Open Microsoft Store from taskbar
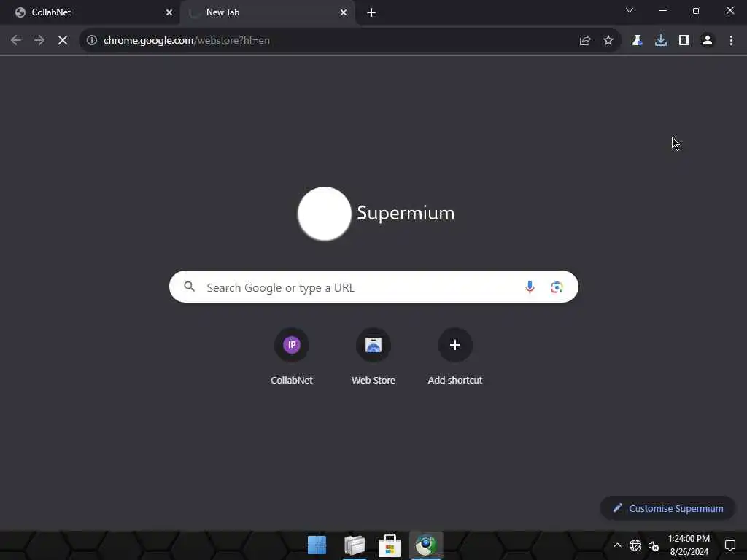Viewport: 747px width, 560px height. (390, 545)
